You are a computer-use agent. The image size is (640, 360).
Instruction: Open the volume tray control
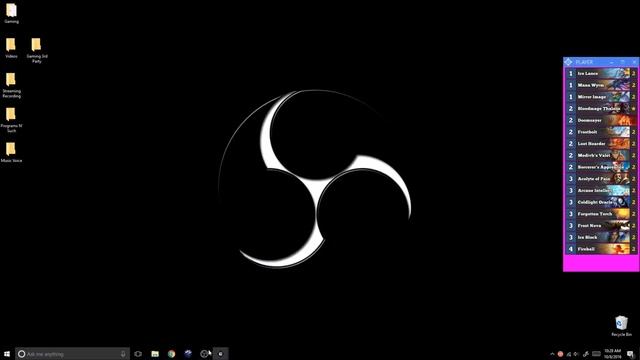point(576,354)
